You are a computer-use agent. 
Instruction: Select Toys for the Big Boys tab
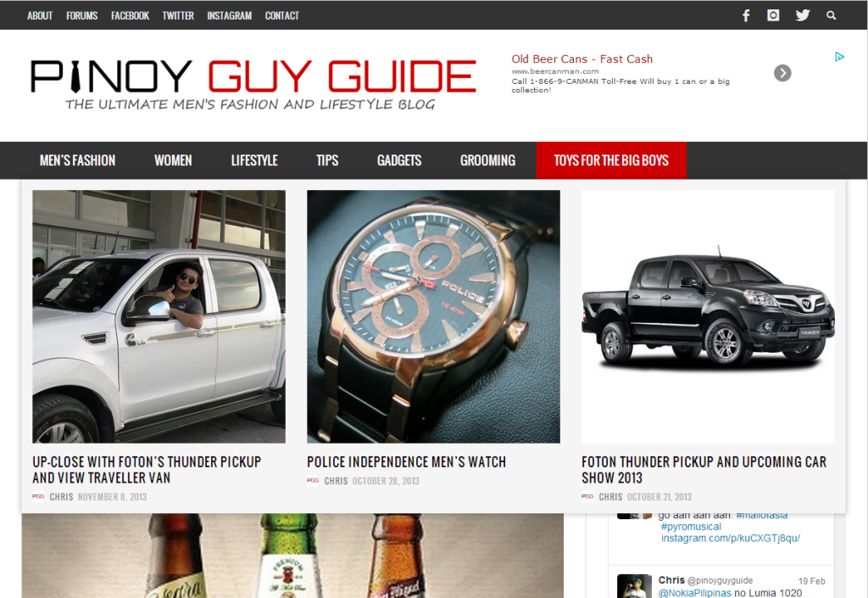pos(611,160)
